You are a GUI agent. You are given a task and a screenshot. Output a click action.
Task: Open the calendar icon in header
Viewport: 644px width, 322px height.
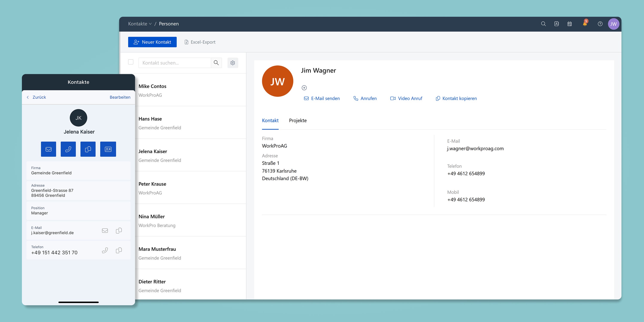tap(570, 24)
